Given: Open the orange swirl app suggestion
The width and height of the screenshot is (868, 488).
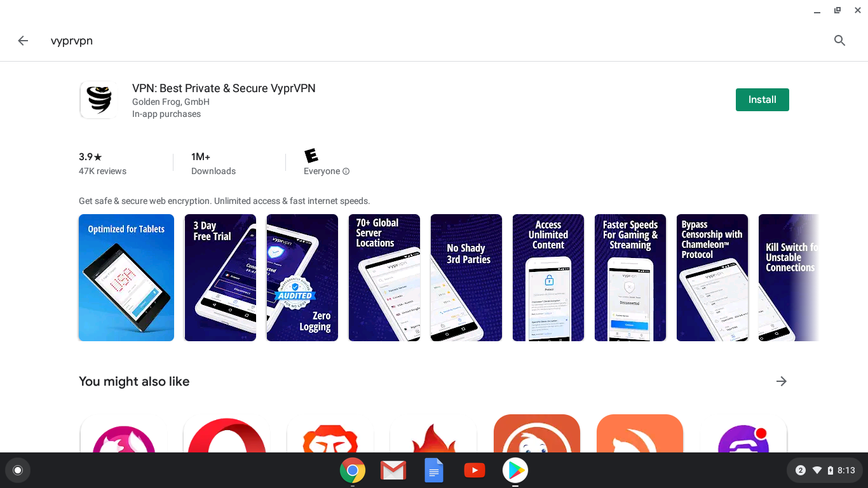Looking at the screenshot, I should (x=640, y=433).
